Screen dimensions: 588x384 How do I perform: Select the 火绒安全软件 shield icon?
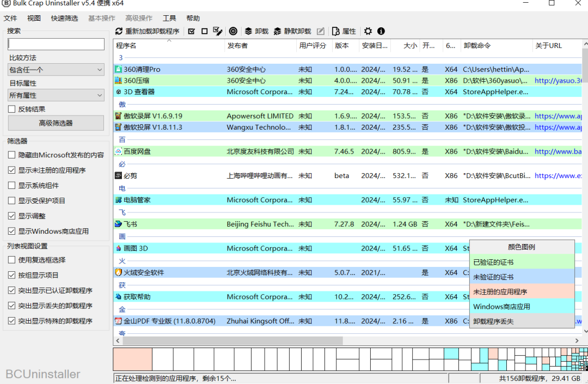click(119, 273)
